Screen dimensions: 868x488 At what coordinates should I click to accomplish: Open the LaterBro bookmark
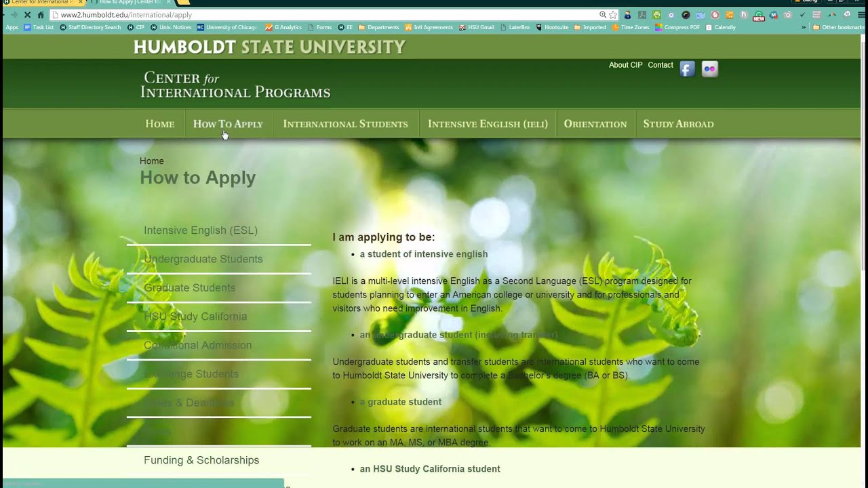click(515, 28)
